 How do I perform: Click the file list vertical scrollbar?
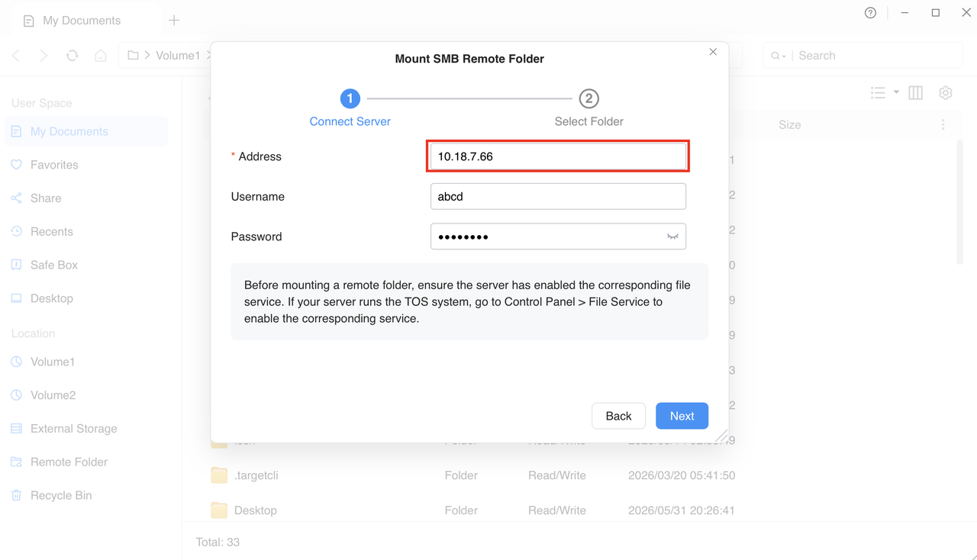click(960, 202)
